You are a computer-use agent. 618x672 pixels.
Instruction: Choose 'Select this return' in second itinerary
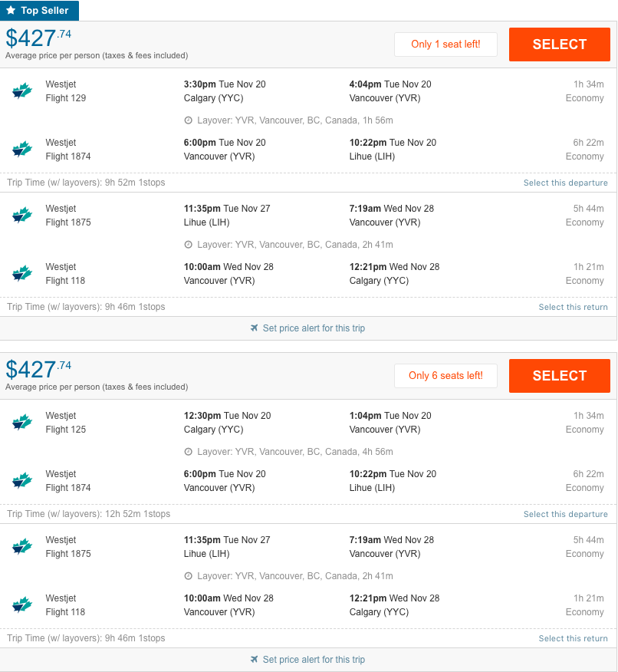pyautogui.click(x=573, y=638)
